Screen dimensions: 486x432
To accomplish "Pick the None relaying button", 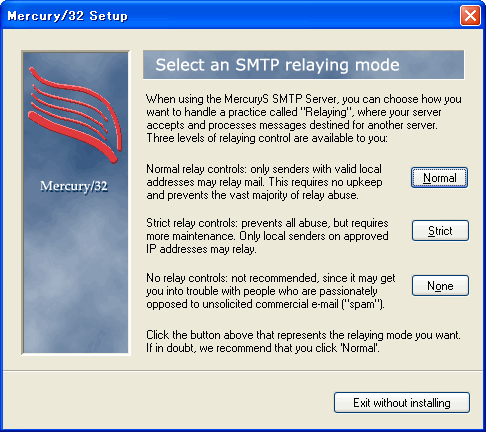I will 440,286.
